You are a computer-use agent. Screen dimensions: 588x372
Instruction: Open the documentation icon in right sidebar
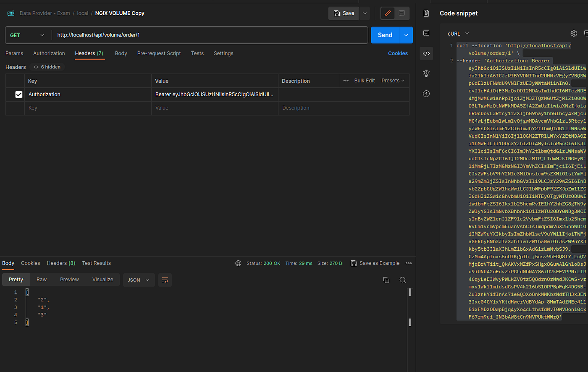tap(426, 13)
